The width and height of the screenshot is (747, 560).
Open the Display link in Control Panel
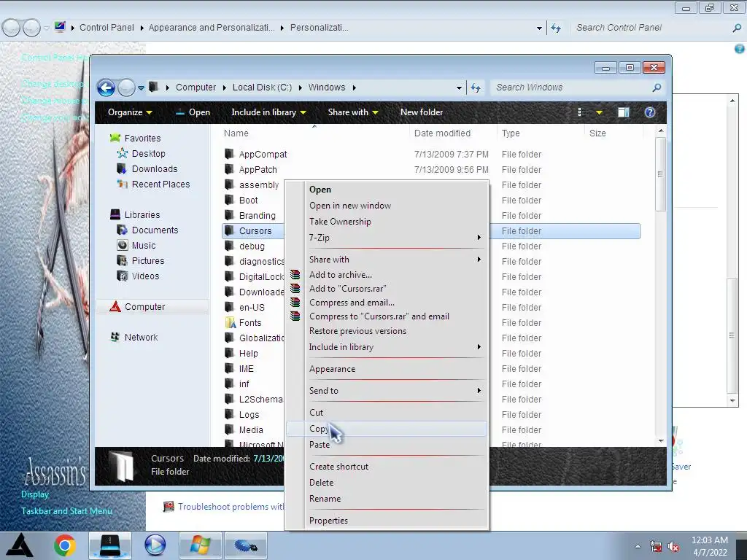[35, 494]
